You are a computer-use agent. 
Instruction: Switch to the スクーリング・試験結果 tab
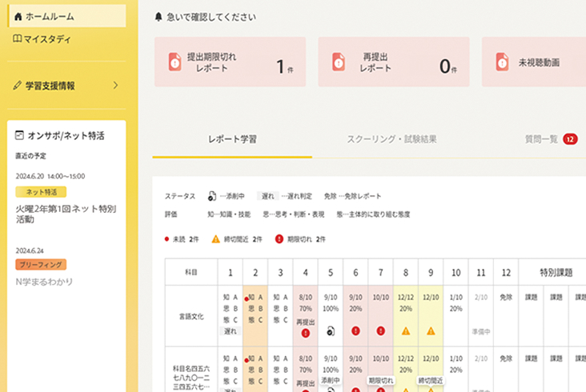pyautogui.click(x=391, y=139)
